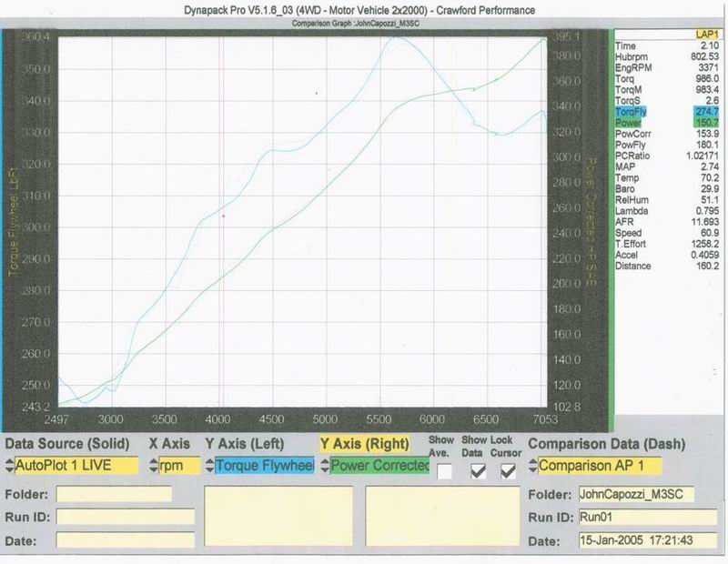Click the TorqFly value 274.7
This screenshot has width=728, height=564.
pyautogui.click(x=707, y=112)
